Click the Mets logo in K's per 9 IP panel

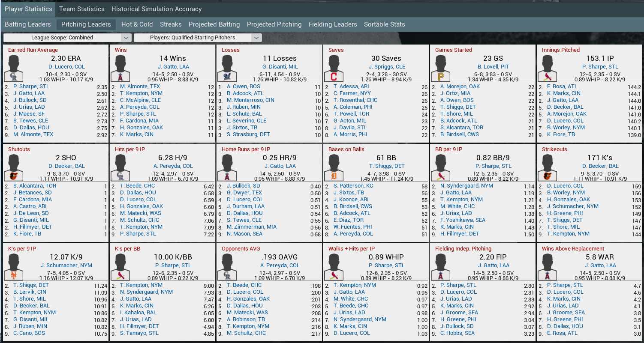14,275
